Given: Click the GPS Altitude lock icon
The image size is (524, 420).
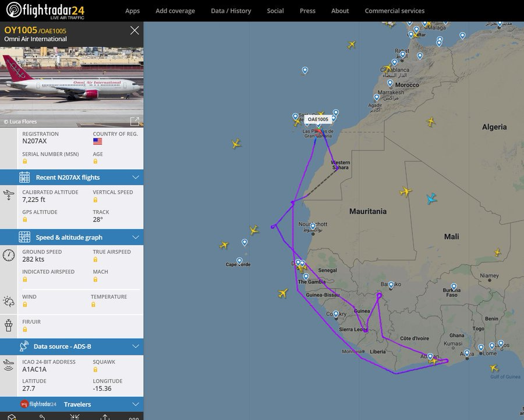Looking at the screenshot, I should [24, 219].
